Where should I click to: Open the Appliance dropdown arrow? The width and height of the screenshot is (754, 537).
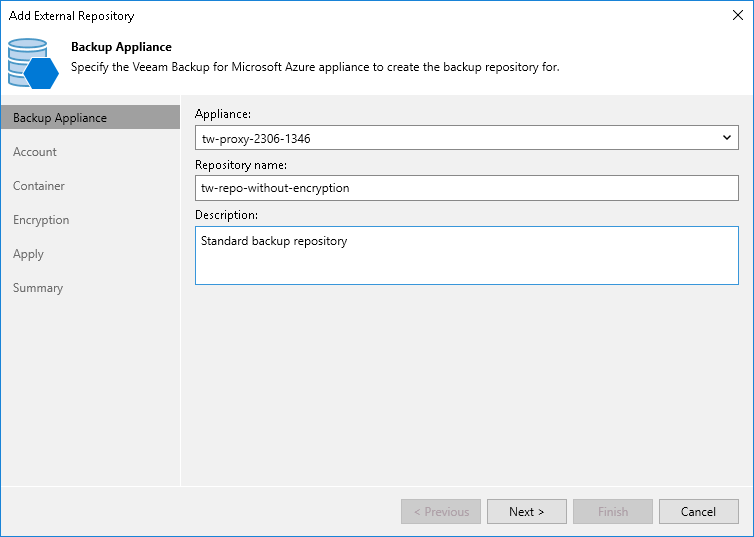click(x=726, y=138)
